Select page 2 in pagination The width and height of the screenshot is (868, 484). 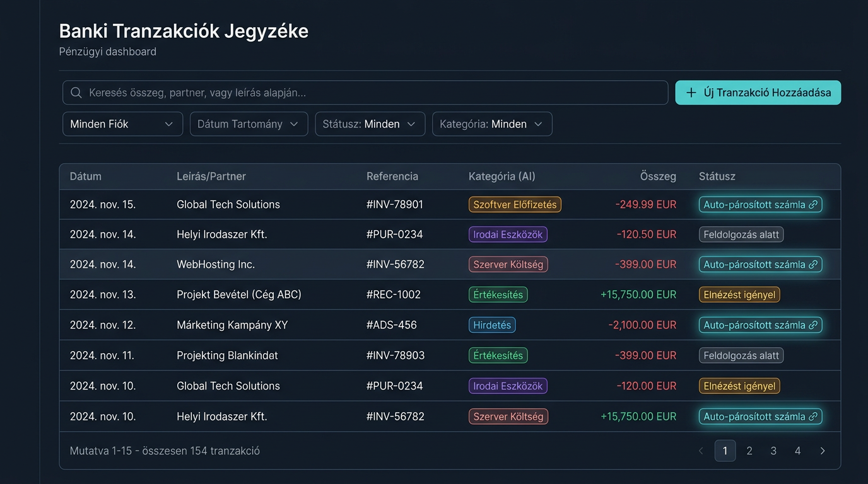pos(749,451)
